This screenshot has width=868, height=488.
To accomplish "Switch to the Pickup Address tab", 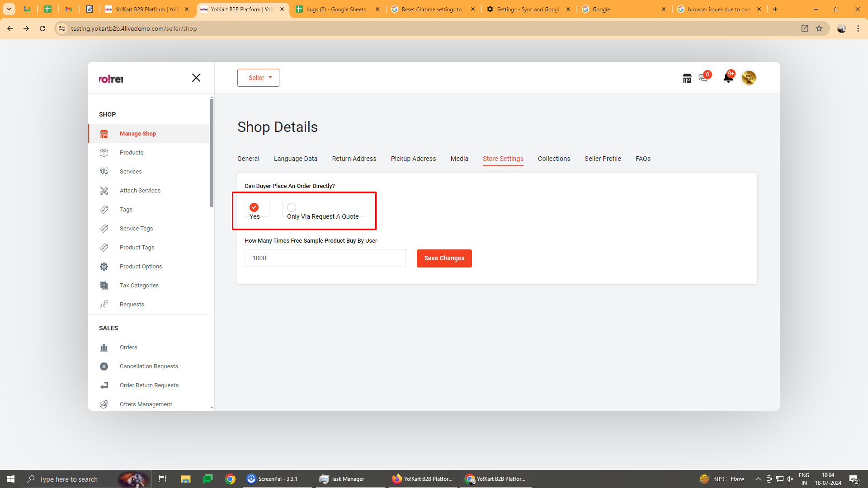I will 413,159.
